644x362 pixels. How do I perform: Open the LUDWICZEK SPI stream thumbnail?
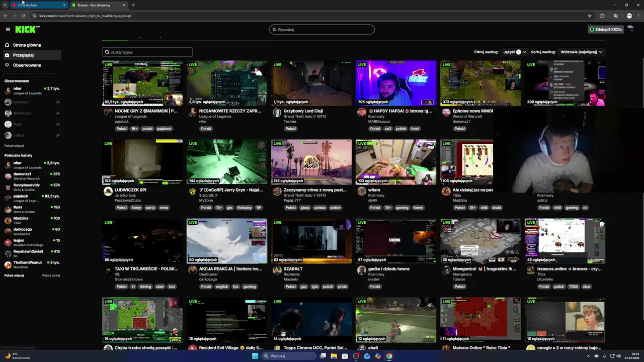click(x=142, y=162)
